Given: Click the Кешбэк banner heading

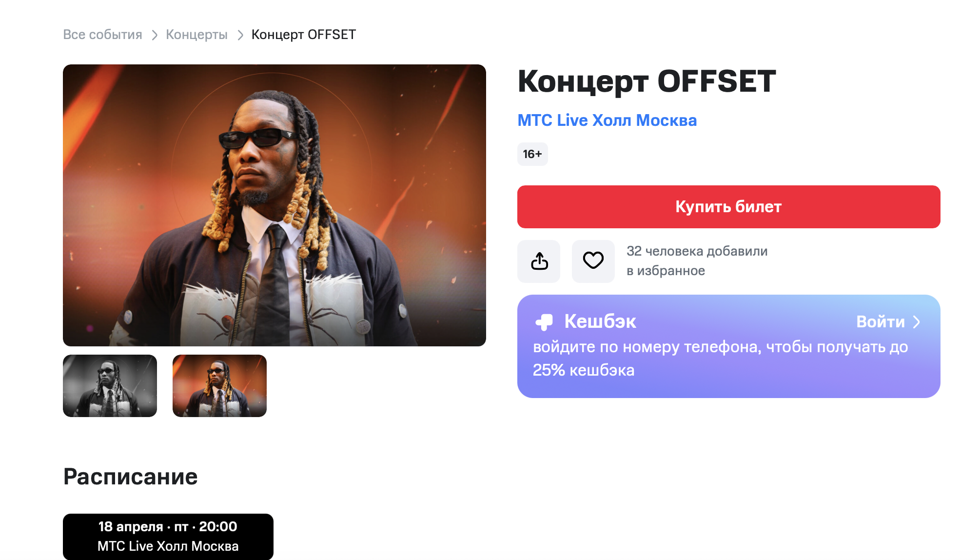Looking at the screenshot, I should click(x=600, y=321).
